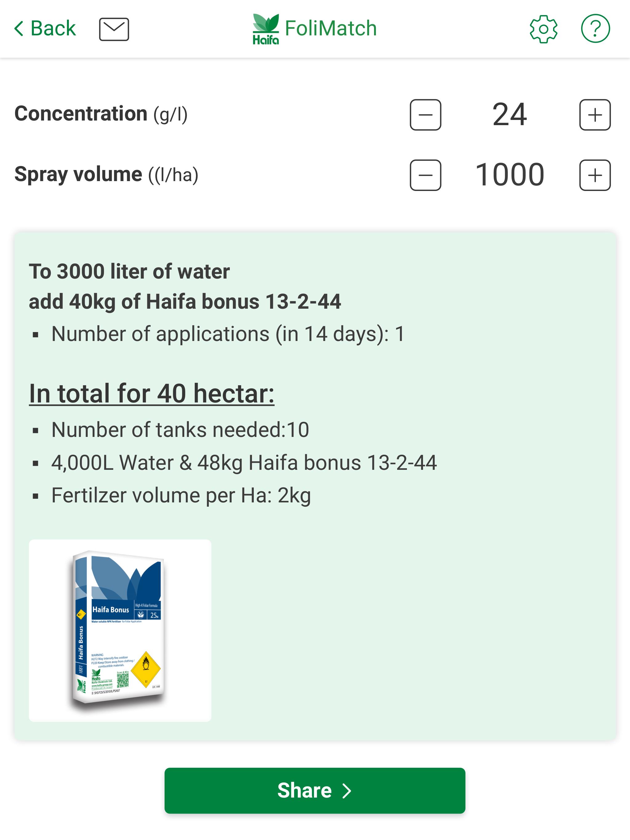The height and width of the screenshot is (840, 630).
Task: Go back using the Back button
Action: tap(45, 29)
